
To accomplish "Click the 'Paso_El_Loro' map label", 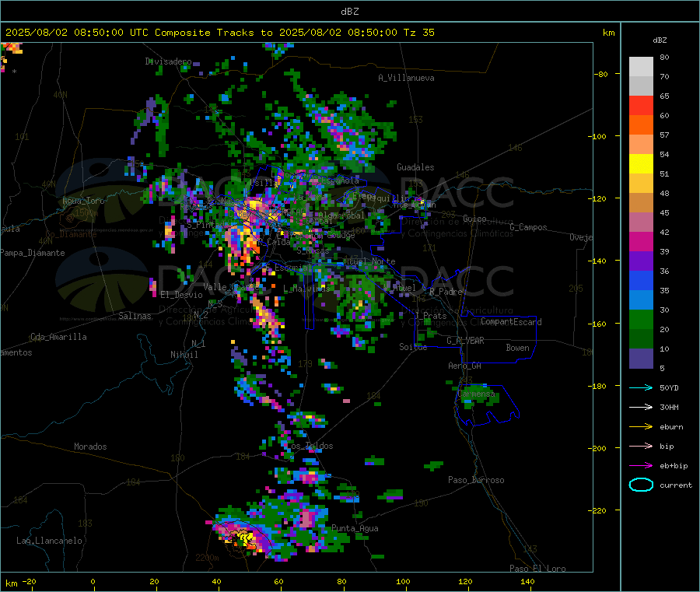I will (537, 569).
